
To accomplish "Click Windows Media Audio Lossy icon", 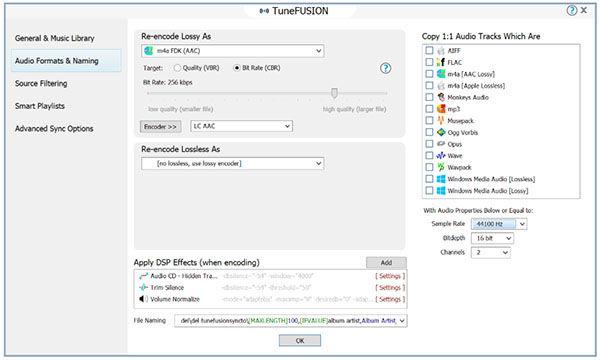I will (441, 191).
